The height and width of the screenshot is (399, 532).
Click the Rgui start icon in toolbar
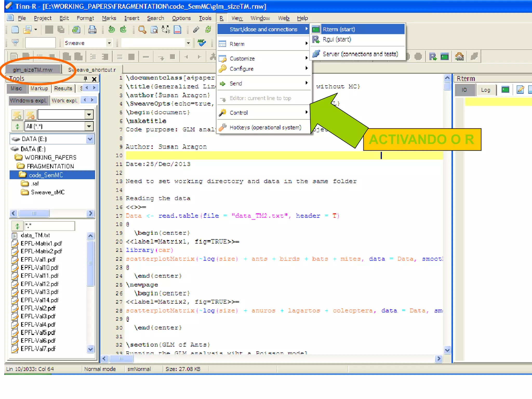tap(433, 56)
